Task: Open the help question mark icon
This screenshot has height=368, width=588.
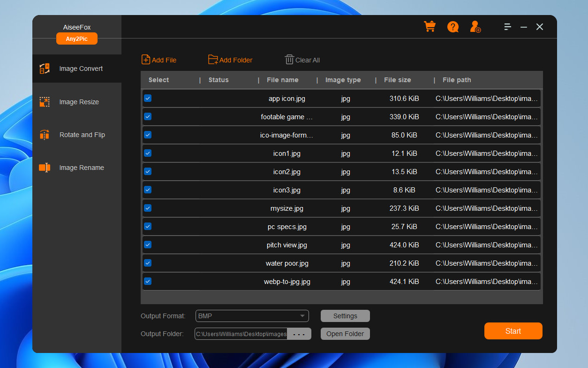Action: [x=452, y=27]
